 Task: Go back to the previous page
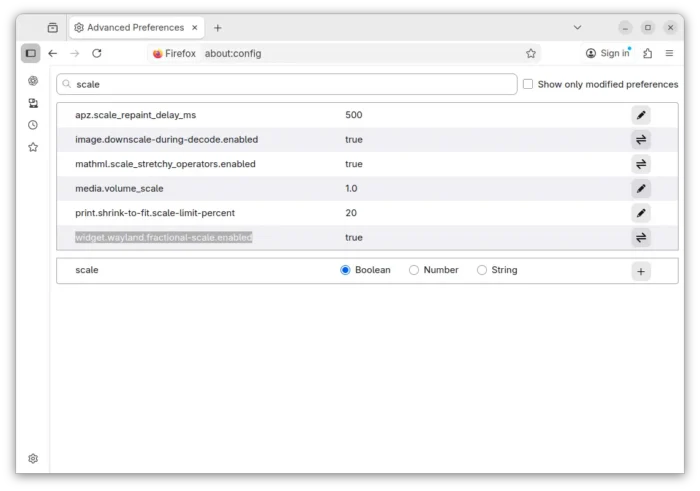coord(53,53)
